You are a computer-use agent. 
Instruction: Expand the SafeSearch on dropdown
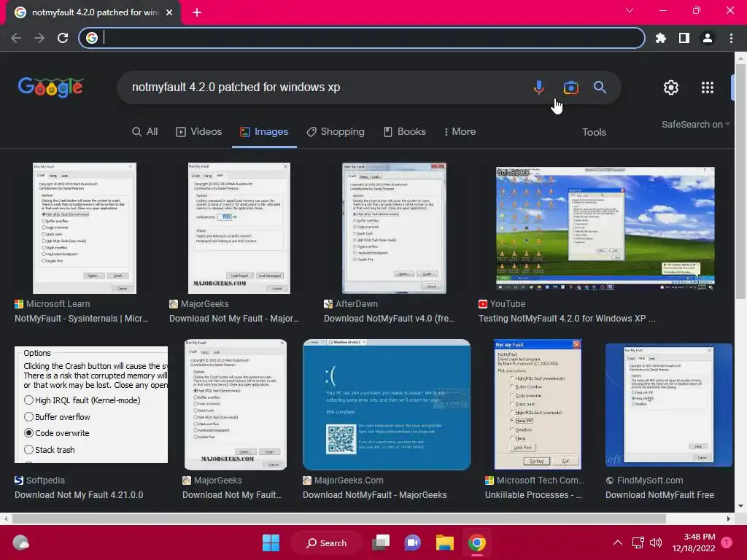695,124
